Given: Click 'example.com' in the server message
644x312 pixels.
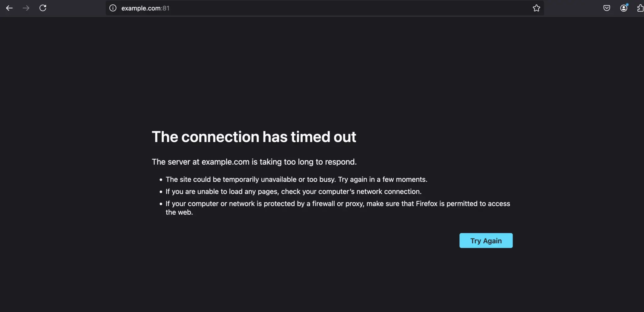Looking at the screenshot, I should pyautogui.click(x=225, y=162).
